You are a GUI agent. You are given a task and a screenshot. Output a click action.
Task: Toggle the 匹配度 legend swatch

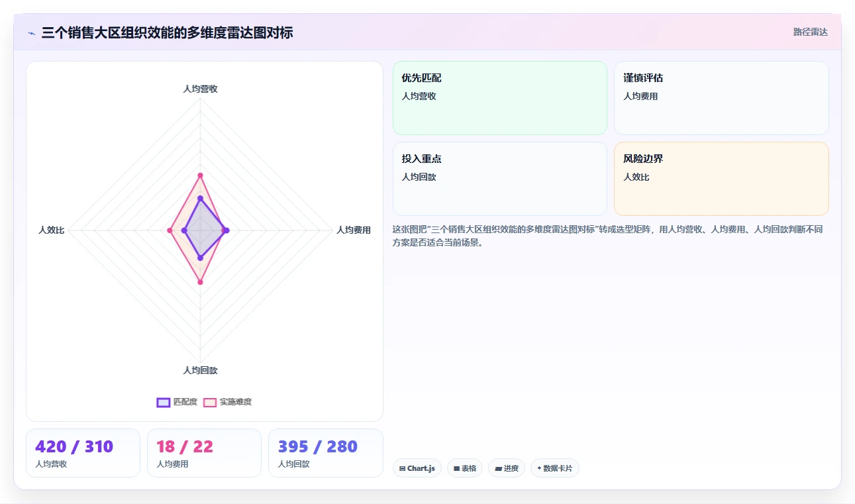pos(163,402)
